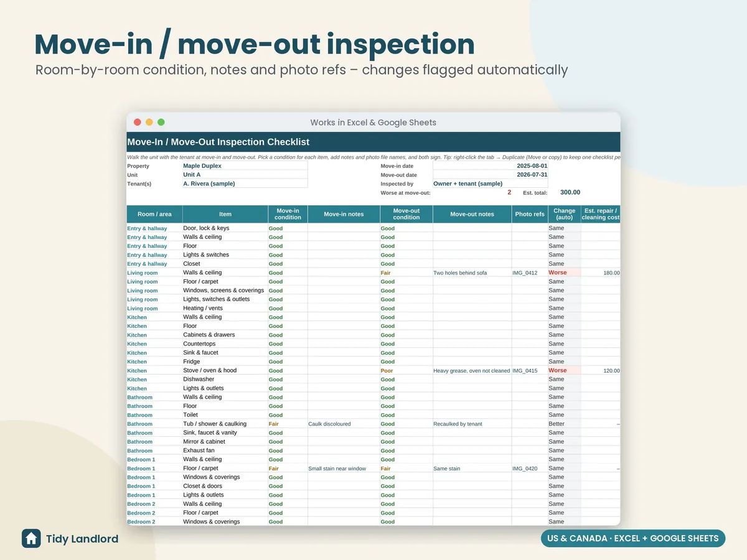Click the Small stain near window note
Viewport: 747px width, 560px height.
coord(337,469)
